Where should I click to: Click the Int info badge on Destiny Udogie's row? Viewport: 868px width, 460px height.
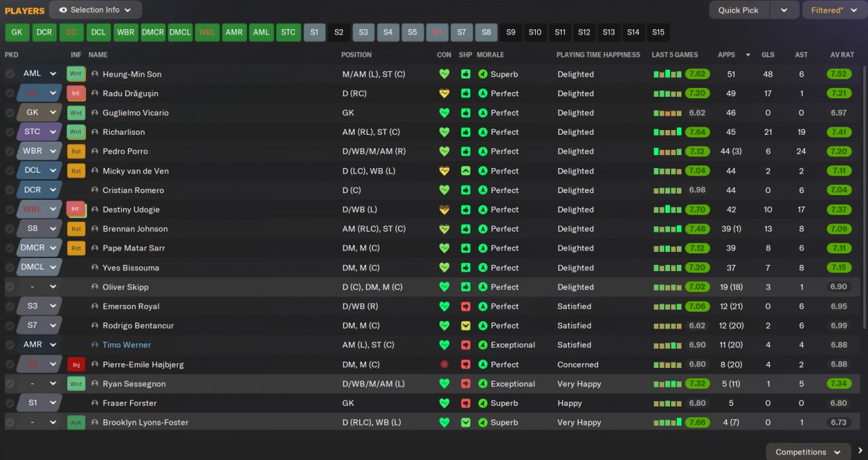point(76,209)
